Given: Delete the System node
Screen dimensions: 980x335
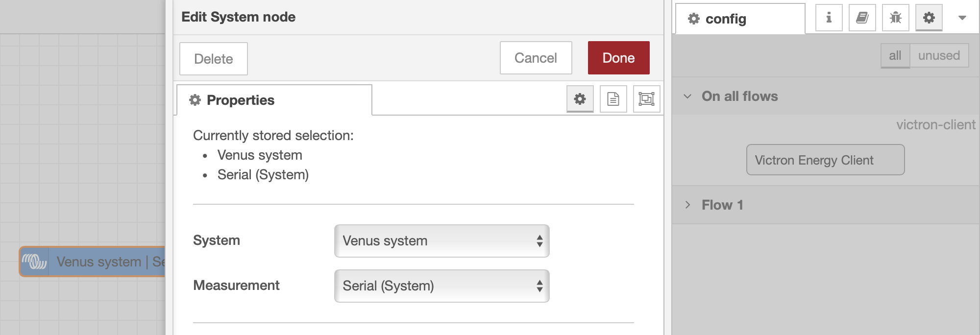Looking at the screenshot, I should pyautogui.click(x=213, y=58).
